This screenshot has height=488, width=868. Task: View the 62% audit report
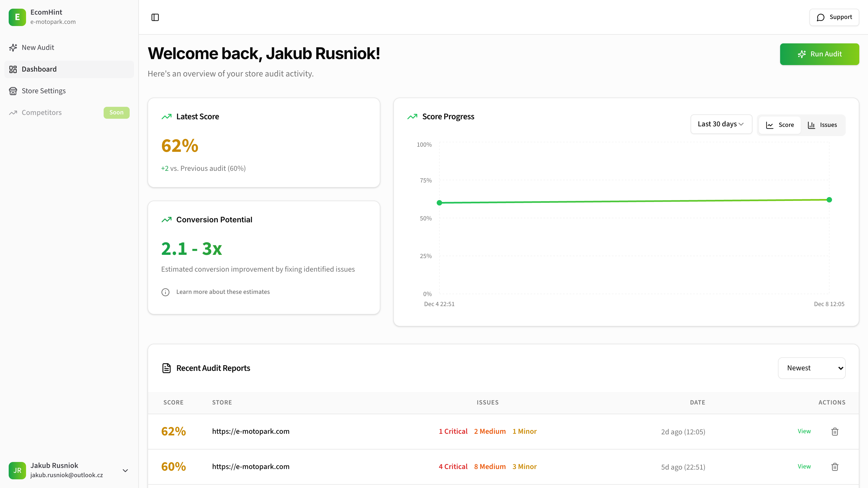804,431
